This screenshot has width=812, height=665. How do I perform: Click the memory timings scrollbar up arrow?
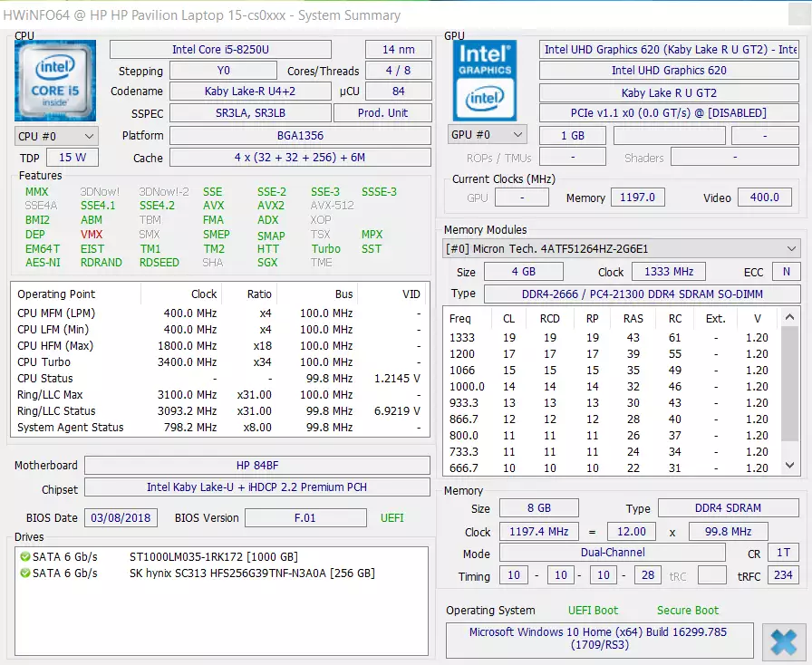click(789, 317)
